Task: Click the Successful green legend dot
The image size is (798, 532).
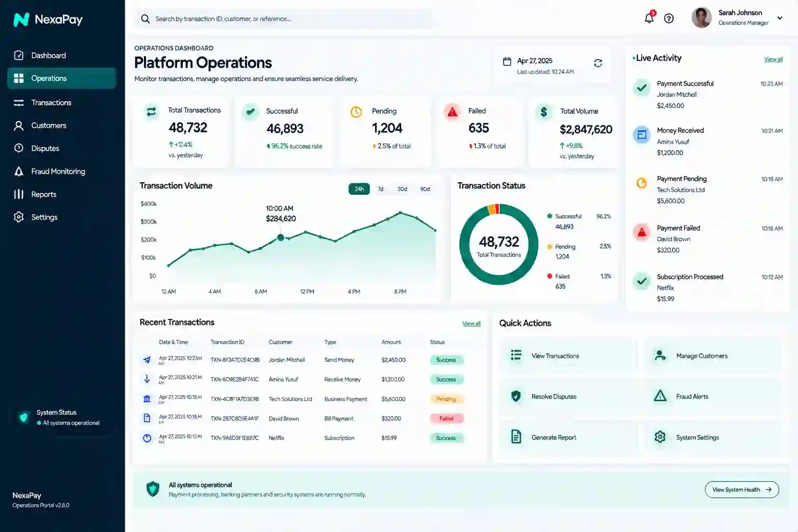Action: 549,216
